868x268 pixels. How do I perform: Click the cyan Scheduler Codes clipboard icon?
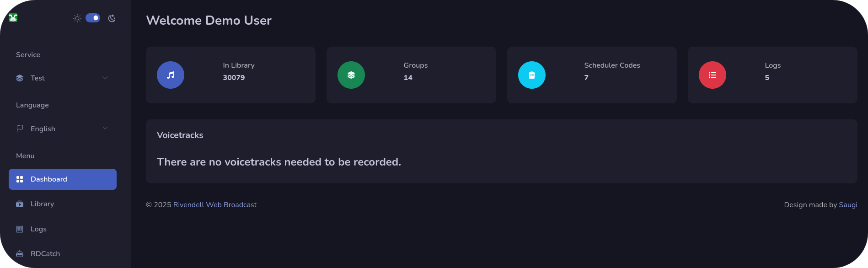[x=532, y=75]
